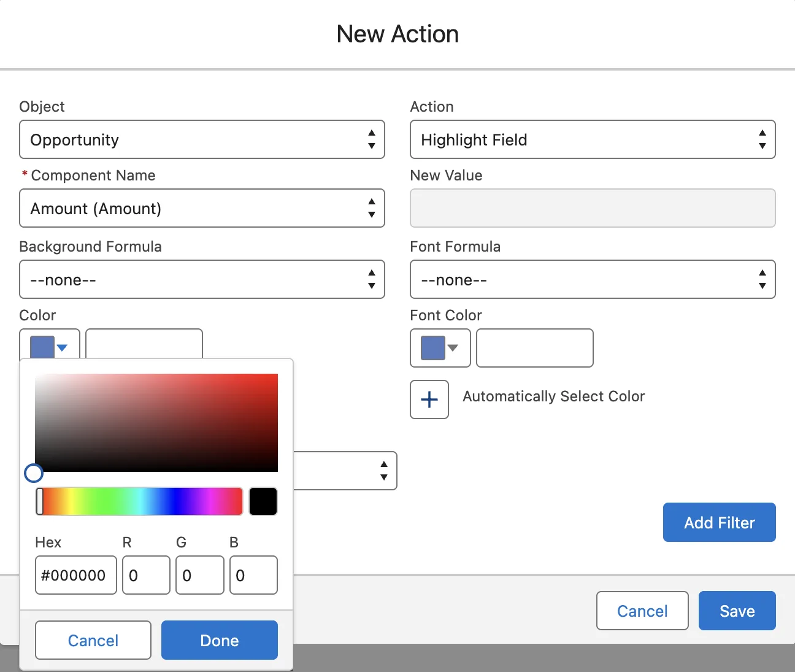The width and height of the screenshot is (795, 672).
Task: Click the Color hex text field
Action: 144,344
